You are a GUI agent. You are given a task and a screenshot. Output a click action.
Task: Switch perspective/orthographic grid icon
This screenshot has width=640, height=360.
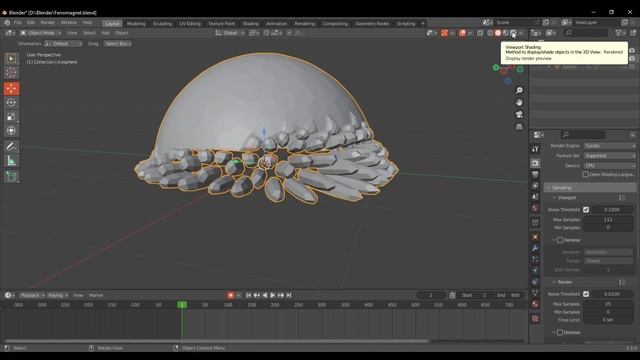click(x=519, y=127)
